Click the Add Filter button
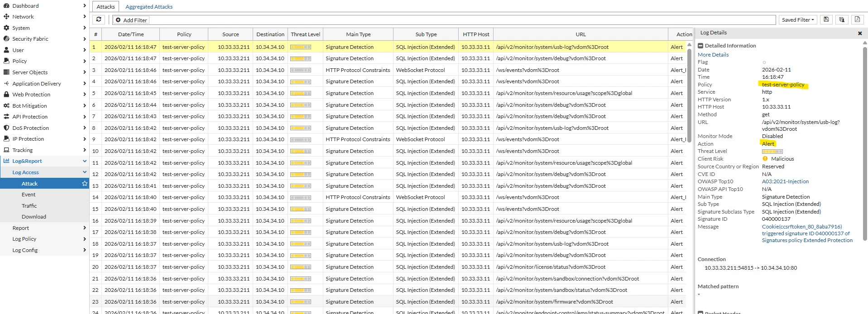Viewport: 868px width, 314px height. pos(131,20)
